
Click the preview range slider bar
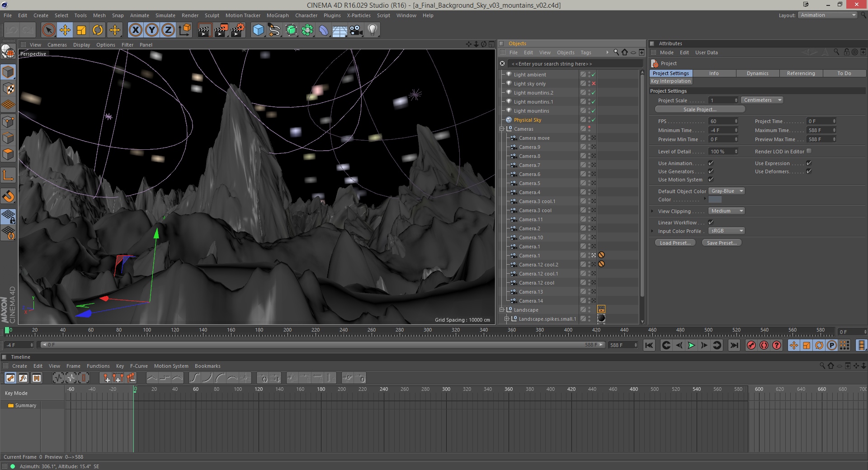coord(323,345)
